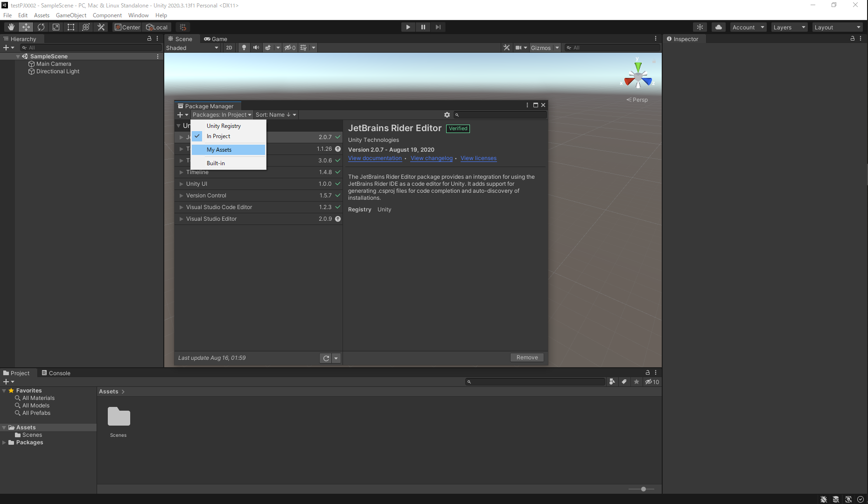Viewport: 868px width, 504px height.
Task: Click the Remove package button
Action: 527,357
